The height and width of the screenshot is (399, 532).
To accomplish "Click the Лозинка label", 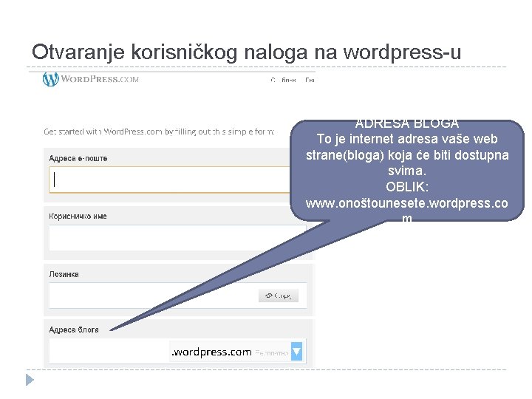I will point(64,274).
